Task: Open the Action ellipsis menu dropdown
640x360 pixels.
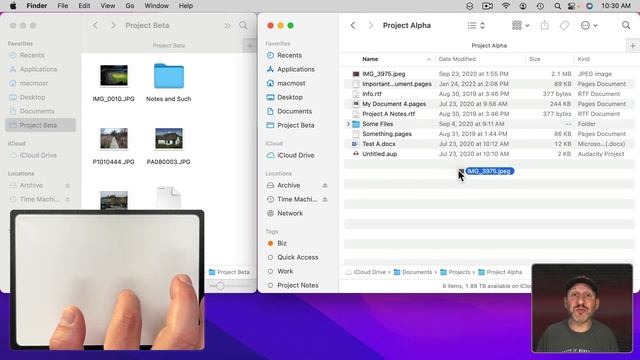Action: click(x=589, y=25)
